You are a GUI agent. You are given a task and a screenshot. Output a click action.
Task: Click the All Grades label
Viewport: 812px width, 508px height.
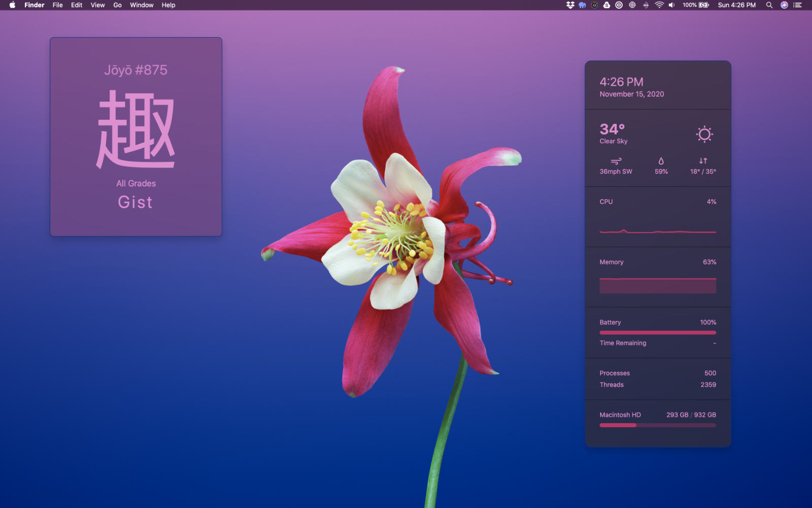tap(136, 183)
